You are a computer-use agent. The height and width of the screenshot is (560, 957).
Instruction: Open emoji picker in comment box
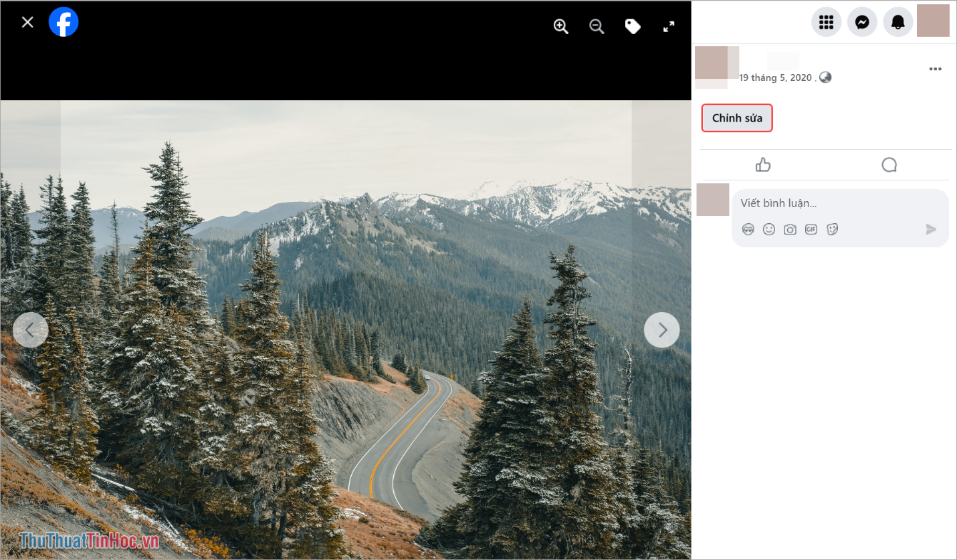pos(769,229)
